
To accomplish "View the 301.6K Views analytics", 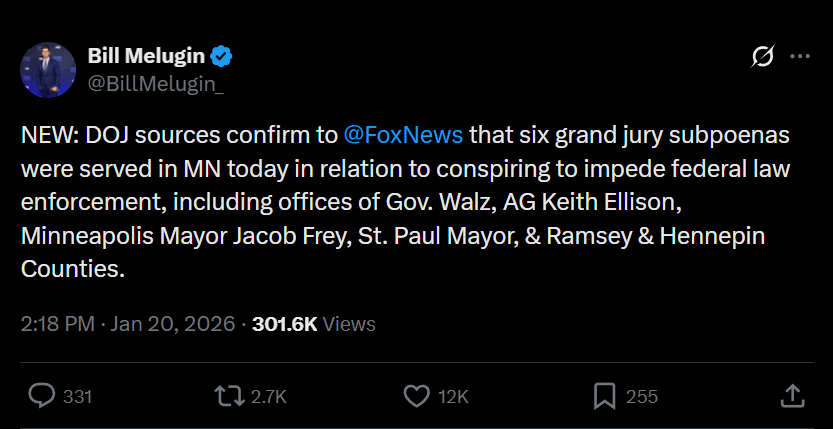I will click(314, 324).
